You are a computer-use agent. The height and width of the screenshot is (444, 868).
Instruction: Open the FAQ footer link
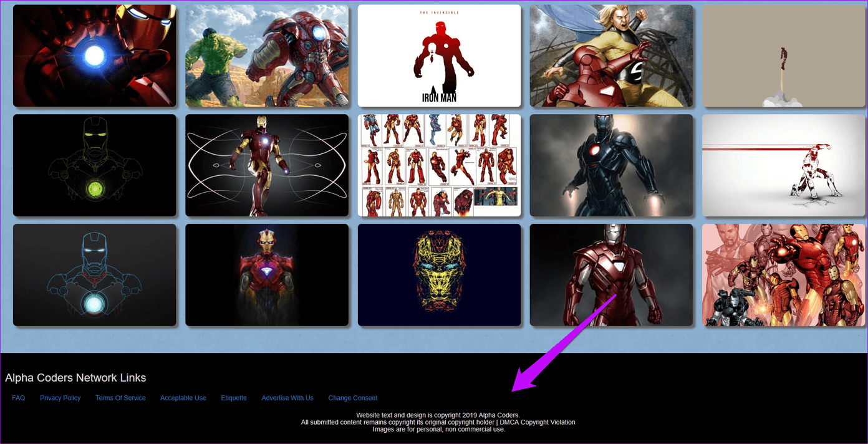19,398
